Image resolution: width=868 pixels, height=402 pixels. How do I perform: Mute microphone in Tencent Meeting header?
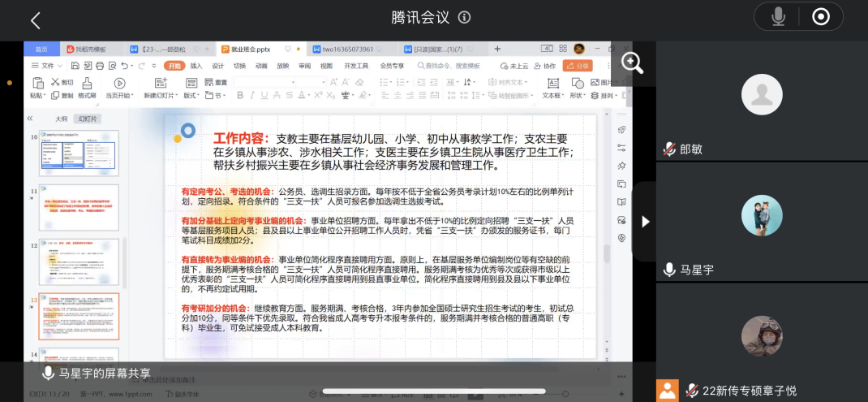[x=778, y=17]
